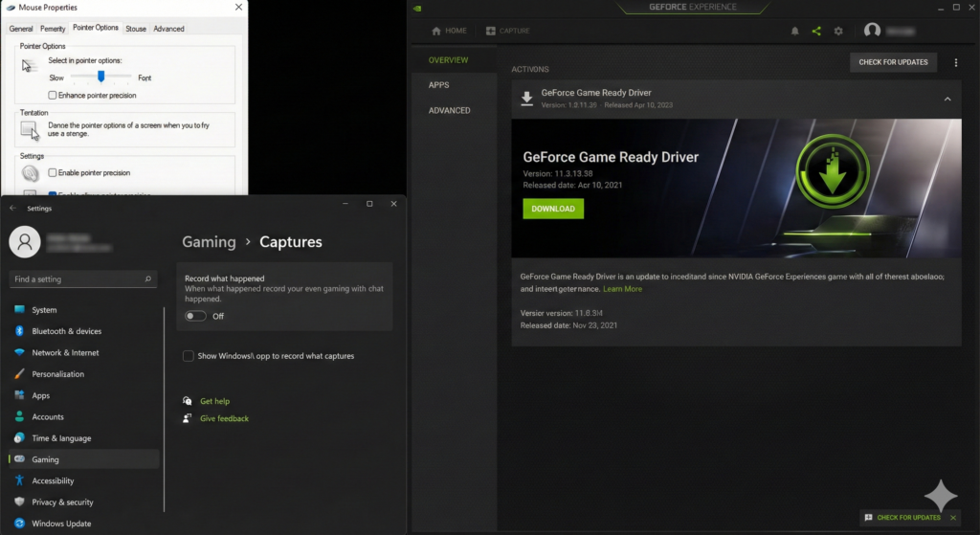
Task: Click the pointer speed slider handle
Action: pyautogui.click(x=100, y=77)
